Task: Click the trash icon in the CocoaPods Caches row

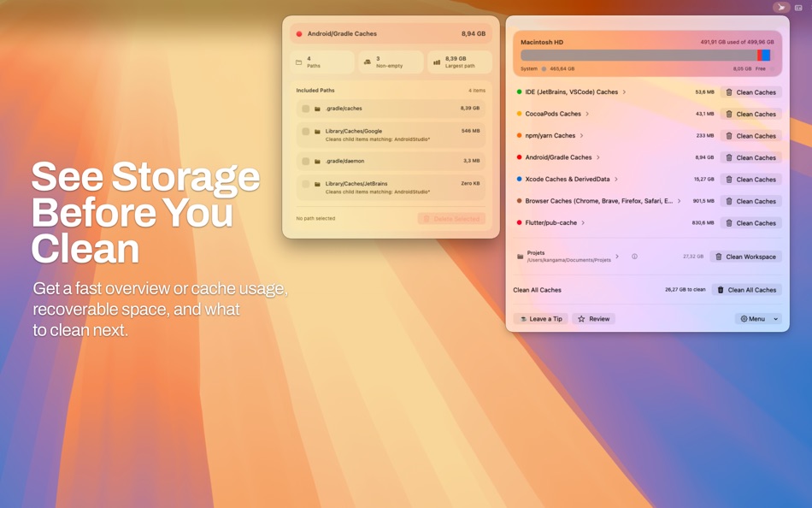Action: point(729,114)
